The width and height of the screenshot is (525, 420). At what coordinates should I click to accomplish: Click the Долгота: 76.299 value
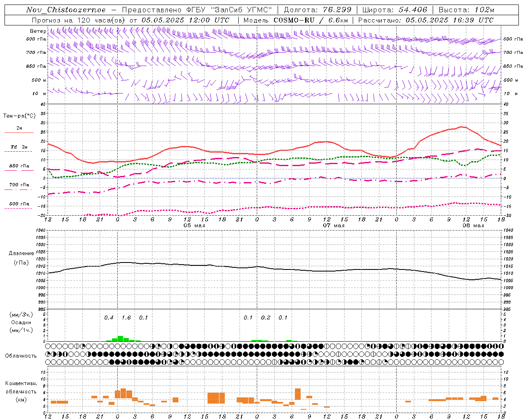pos(317,10)
